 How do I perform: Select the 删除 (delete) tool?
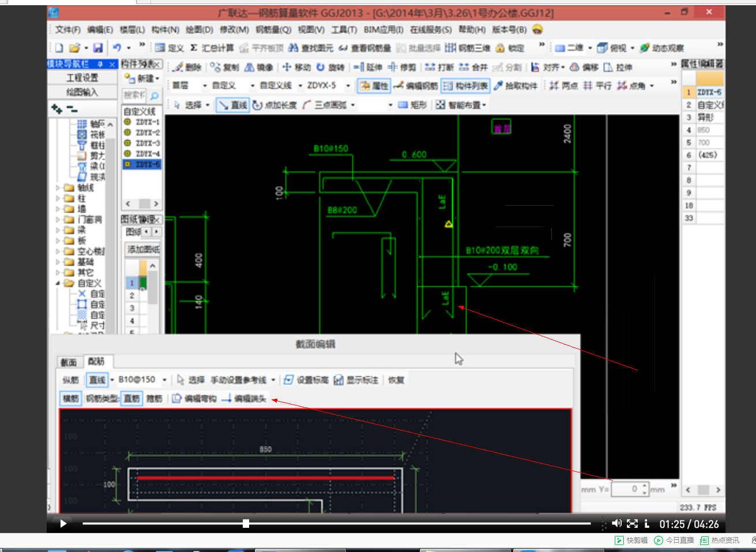coord(187,67)
